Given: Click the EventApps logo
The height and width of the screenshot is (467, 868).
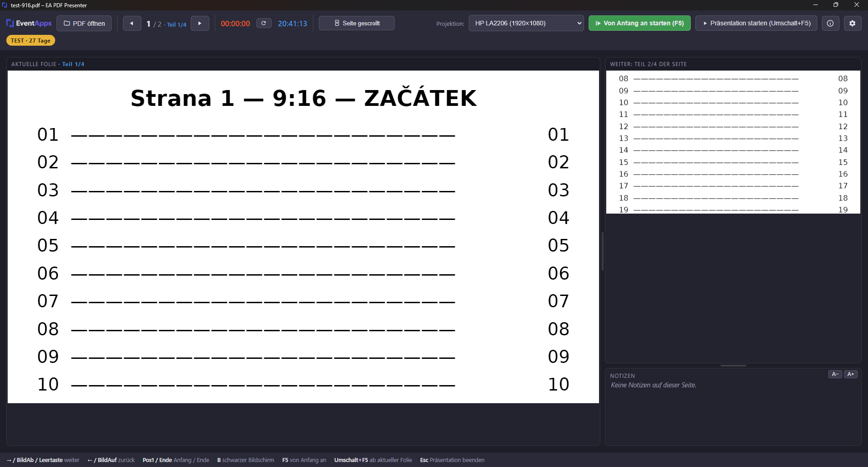Looking at the screenshot, I should tap(29, 23).
